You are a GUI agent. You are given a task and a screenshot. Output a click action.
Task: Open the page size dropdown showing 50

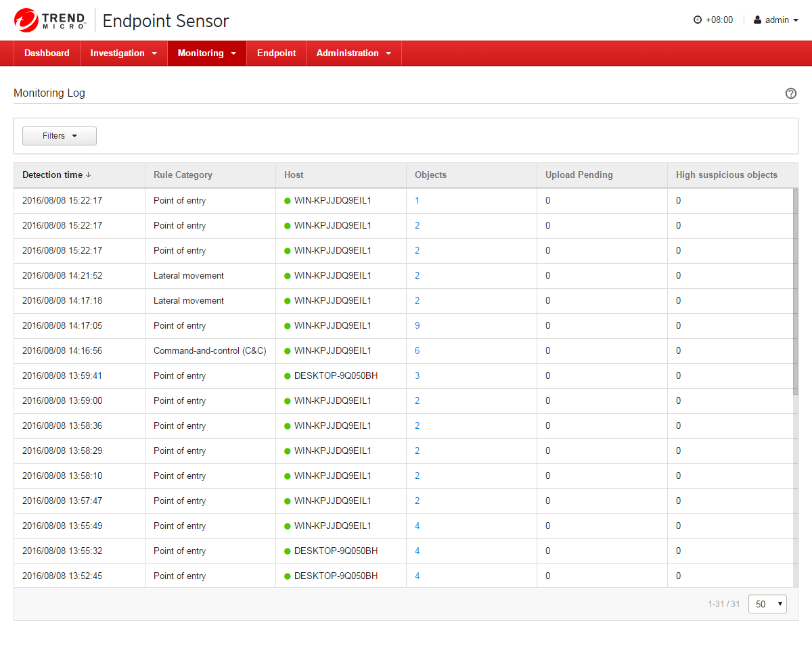767,604
